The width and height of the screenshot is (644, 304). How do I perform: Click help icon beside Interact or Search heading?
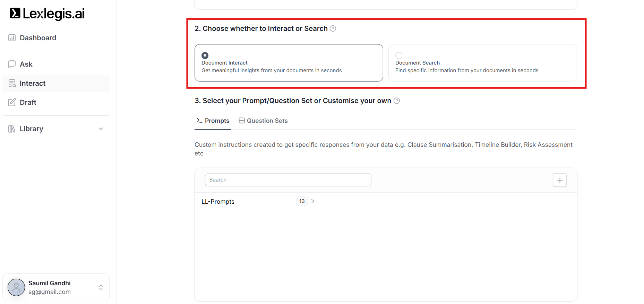(x=333, y=28)
